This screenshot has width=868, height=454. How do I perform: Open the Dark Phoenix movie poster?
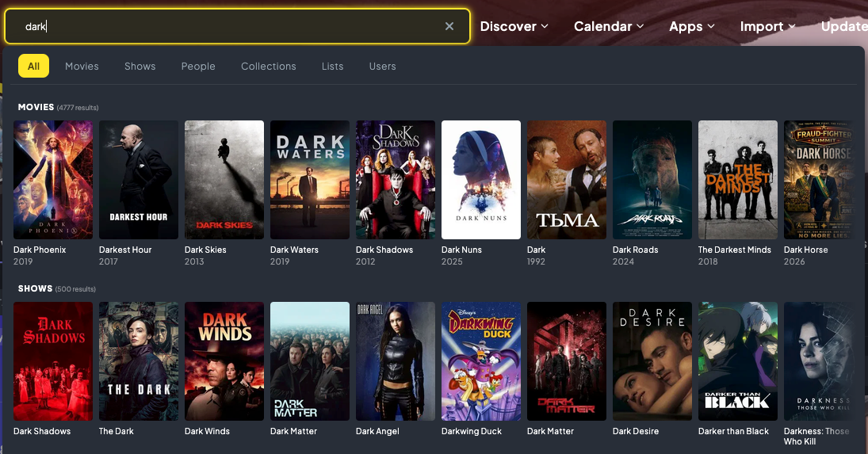(53, 180)
